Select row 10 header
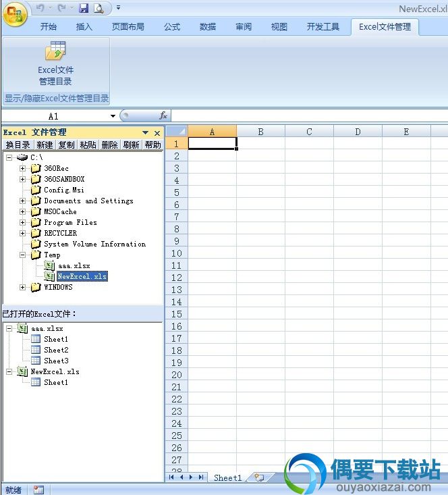Screen dimensions: 448x495 177,253
